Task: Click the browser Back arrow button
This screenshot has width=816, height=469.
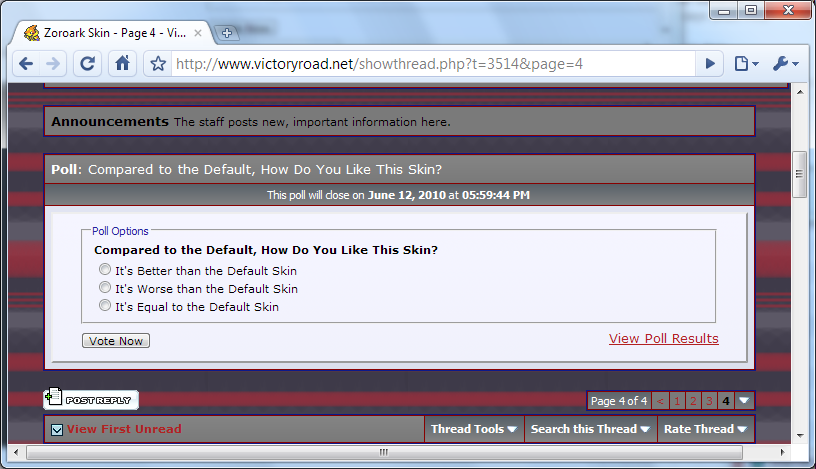Action: (27, 63)
